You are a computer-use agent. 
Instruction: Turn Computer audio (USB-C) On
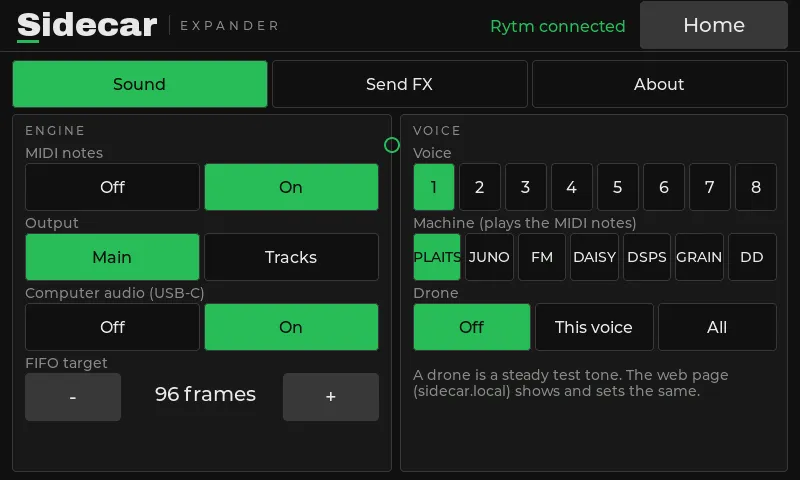tap(291, 327)
